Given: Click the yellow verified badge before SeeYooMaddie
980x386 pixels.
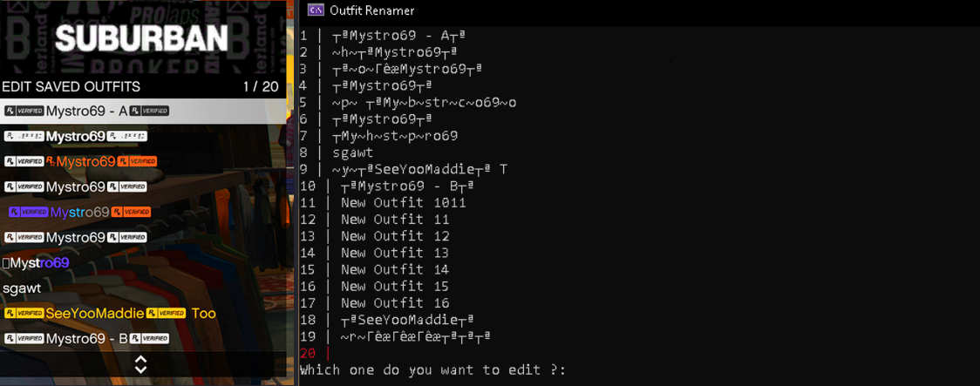Looking at the screenshot, I should [x=24, y=314].
